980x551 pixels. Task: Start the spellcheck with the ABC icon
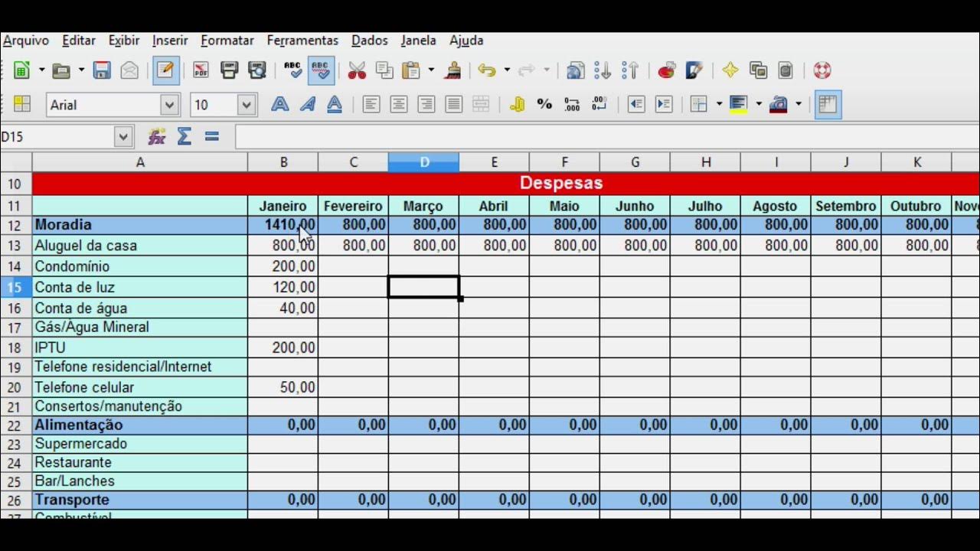[x=293, y=70]
